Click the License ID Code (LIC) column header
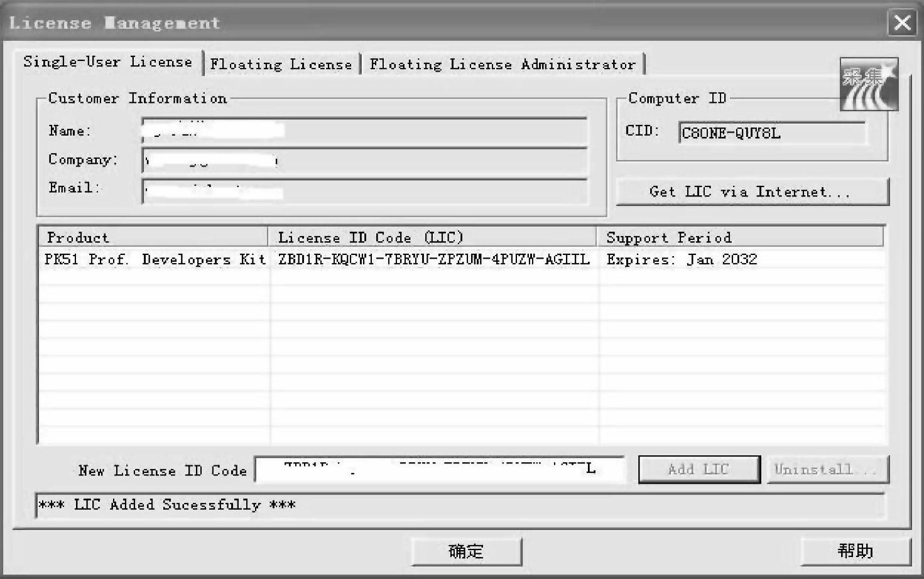The image size is (924, 579). tap(433, 237)
